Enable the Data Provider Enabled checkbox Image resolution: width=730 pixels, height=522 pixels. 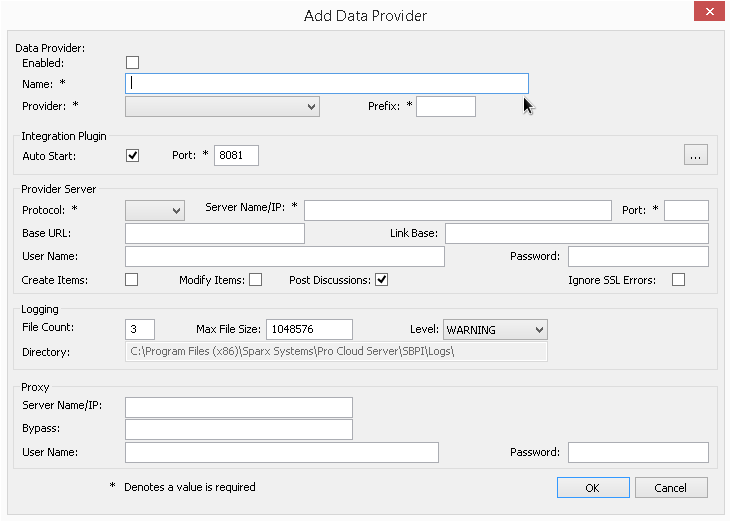click(132, 63)
